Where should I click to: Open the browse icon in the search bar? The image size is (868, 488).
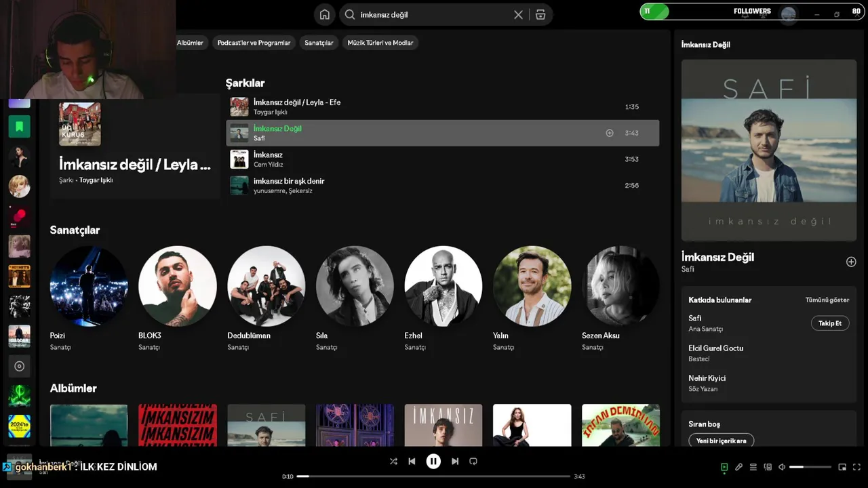(540, 15)
